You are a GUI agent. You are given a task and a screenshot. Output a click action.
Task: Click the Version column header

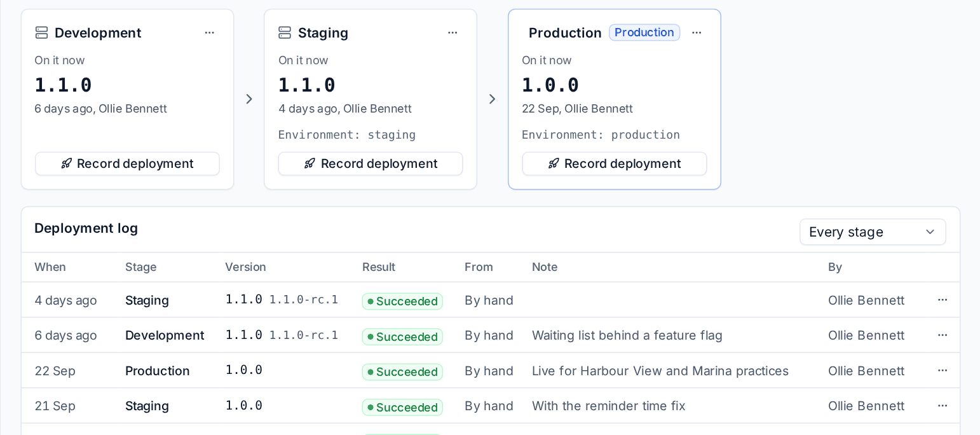point(245,267)
